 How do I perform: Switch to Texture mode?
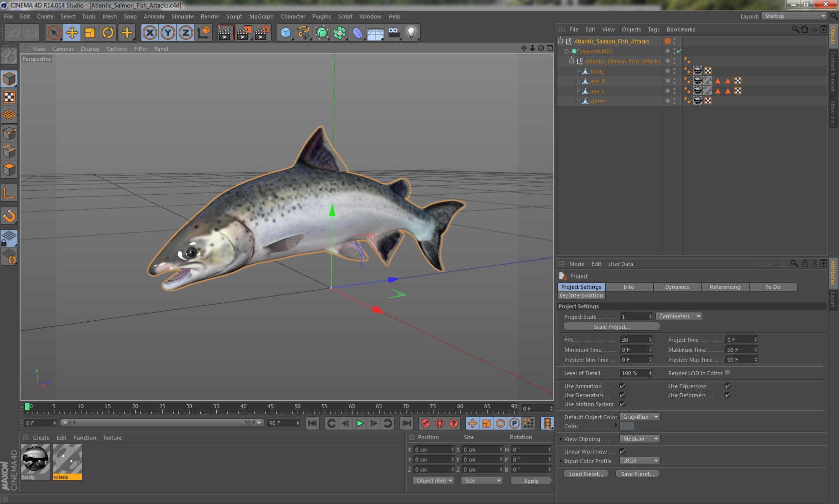(x=9, y=97)
